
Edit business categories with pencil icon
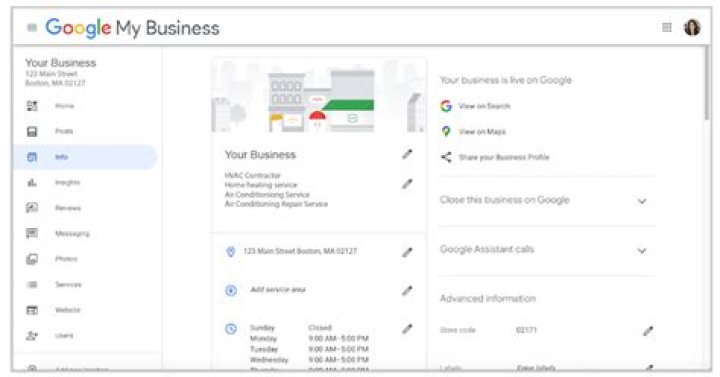[407, 184]
